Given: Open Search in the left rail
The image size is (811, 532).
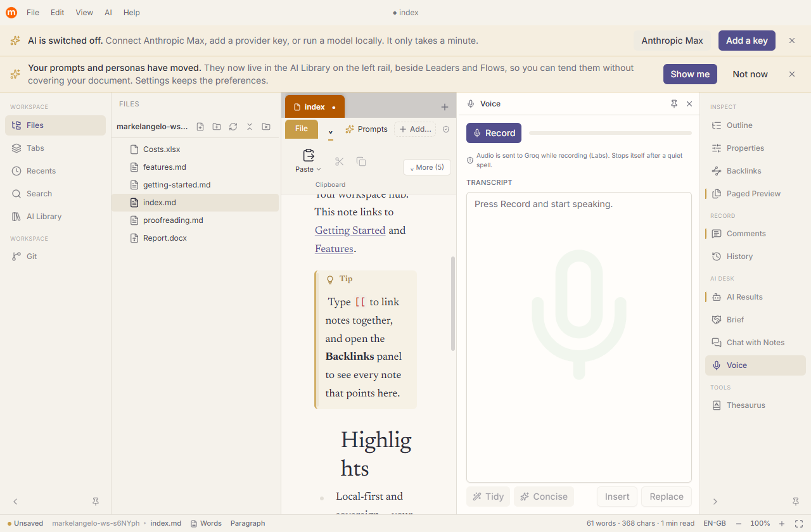Looking at the screenshot, I should [56, 194].
